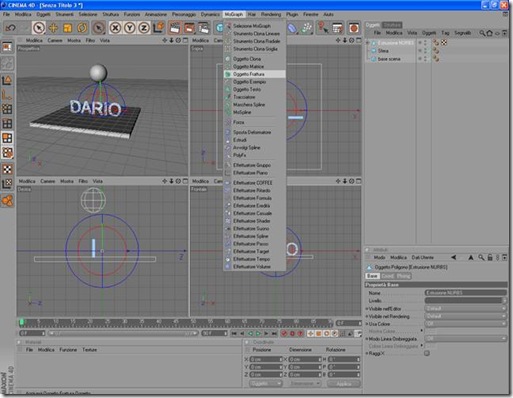This screenshot has width=513, height=398.
Task: Toggle the Y axis lock
Action: (x=129, y=28)
